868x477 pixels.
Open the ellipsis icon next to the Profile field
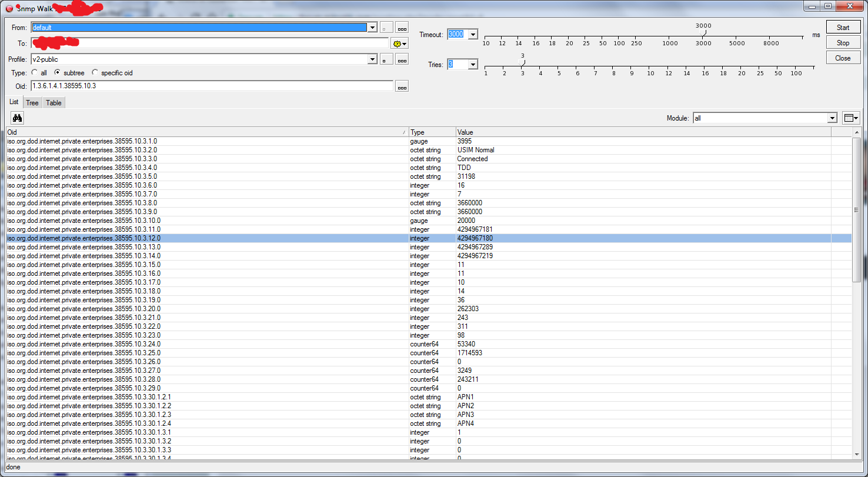403,59
